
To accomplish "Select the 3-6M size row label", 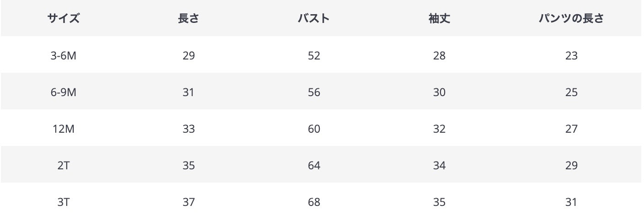I will (64, 56).
